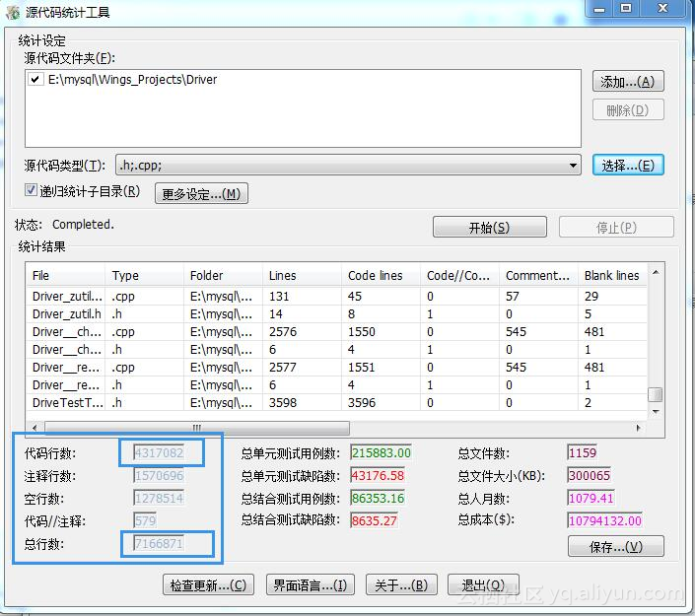Screen dimensions: 695x616
Task: Click 检查更新...(C) button
Action: point(208,585)
